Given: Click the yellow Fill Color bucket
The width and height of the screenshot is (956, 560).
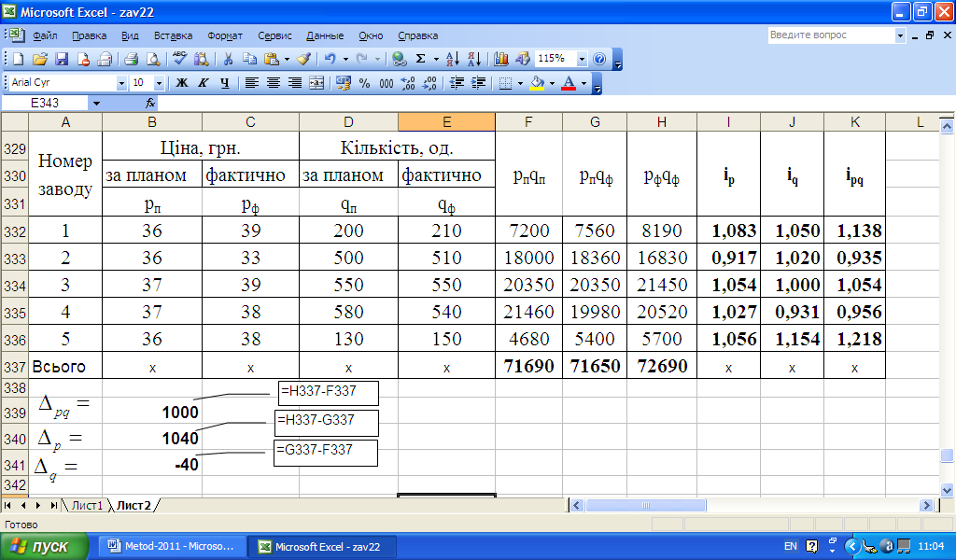Looking at the screenshot, I should pyautogui.click(x=536, y=83).
